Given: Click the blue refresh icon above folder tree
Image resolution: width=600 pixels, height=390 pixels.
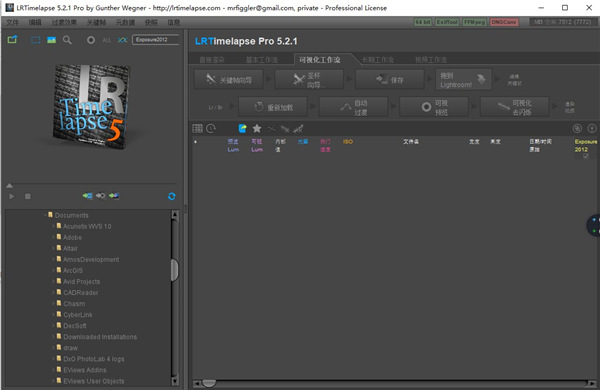Looking at the screenshot, I should tap(172, 196).
